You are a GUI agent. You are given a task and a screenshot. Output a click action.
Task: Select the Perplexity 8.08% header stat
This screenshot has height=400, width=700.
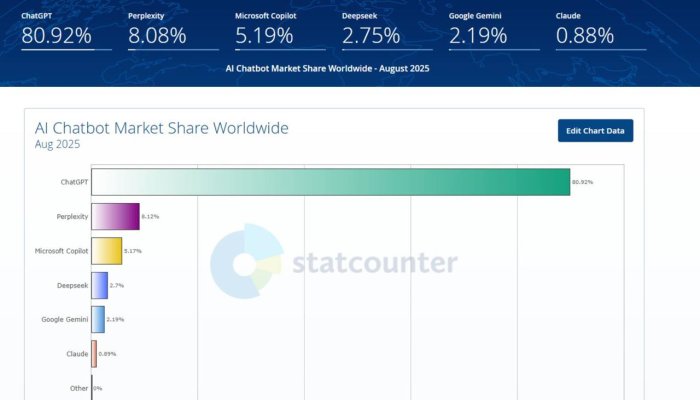pos(173,30)
